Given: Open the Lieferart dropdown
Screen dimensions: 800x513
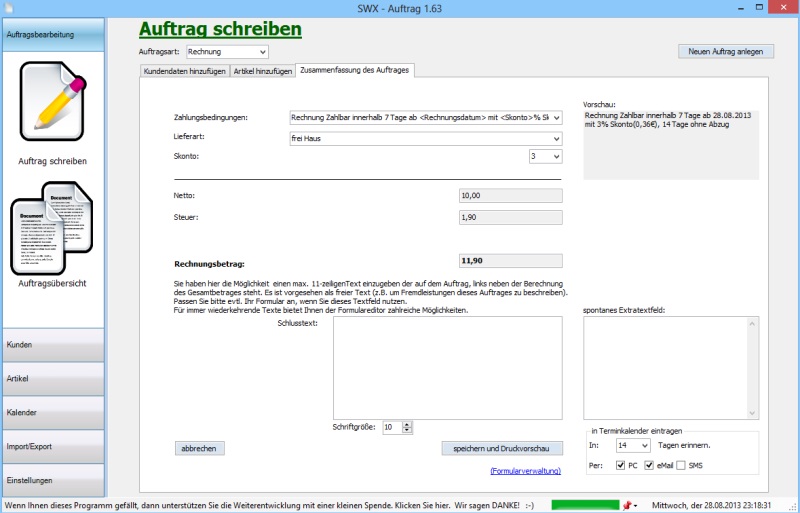Looking at the screenshot, I should coord(555,137).
